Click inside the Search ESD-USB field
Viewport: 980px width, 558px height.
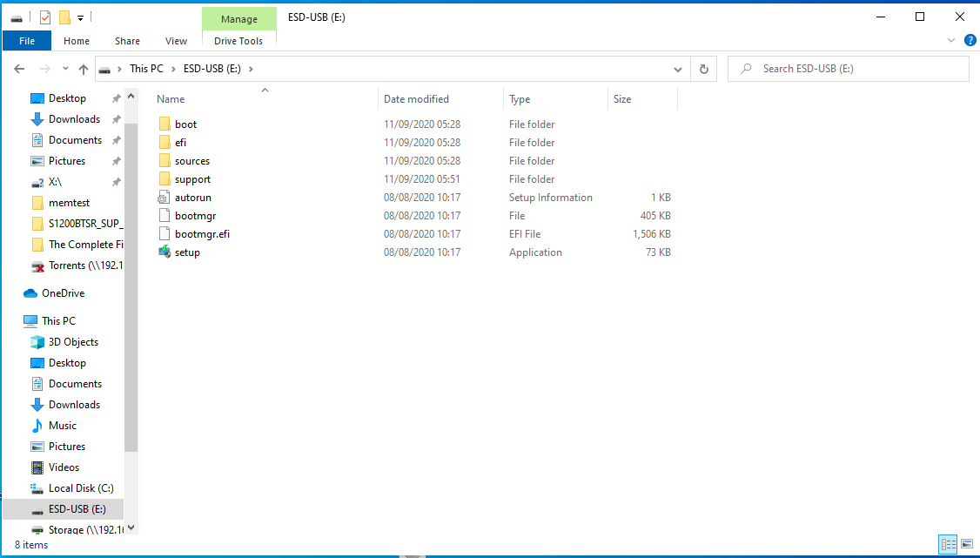point(849,68)
